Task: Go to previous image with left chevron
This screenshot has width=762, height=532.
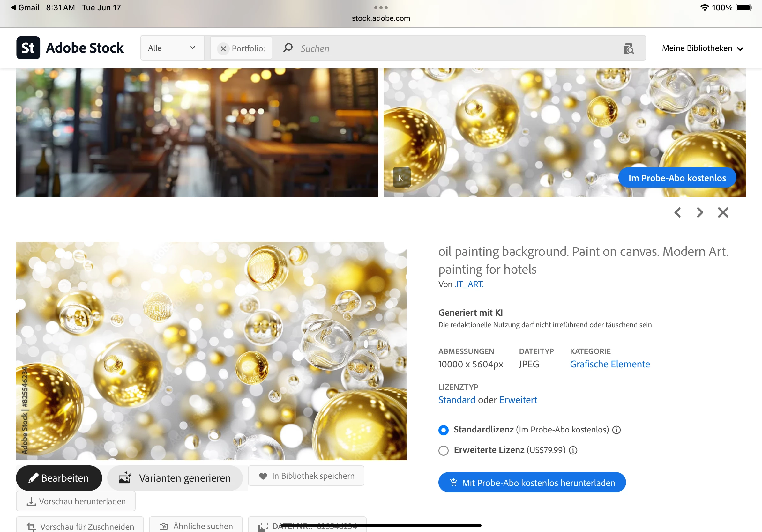Action: [x=677, y=212]
